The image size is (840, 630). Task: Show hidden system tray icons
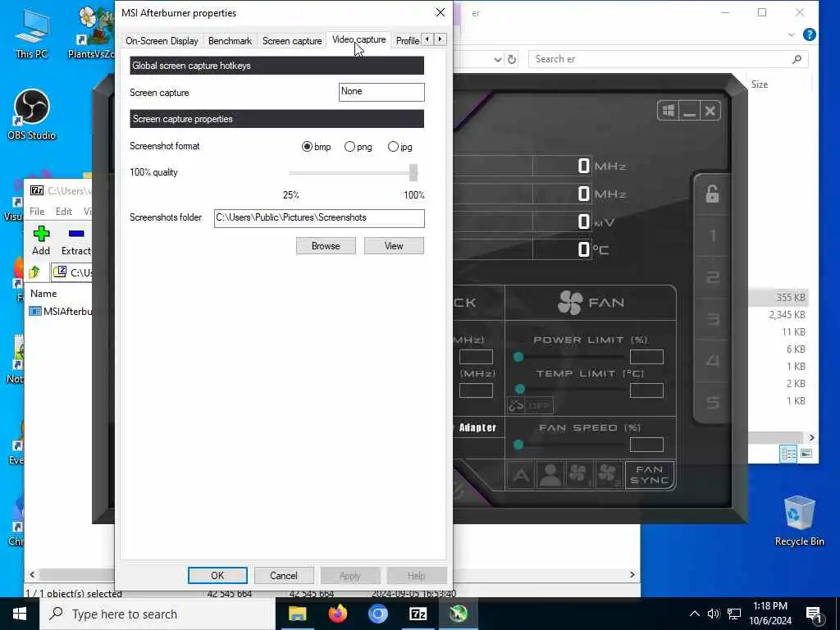[694, 614]
